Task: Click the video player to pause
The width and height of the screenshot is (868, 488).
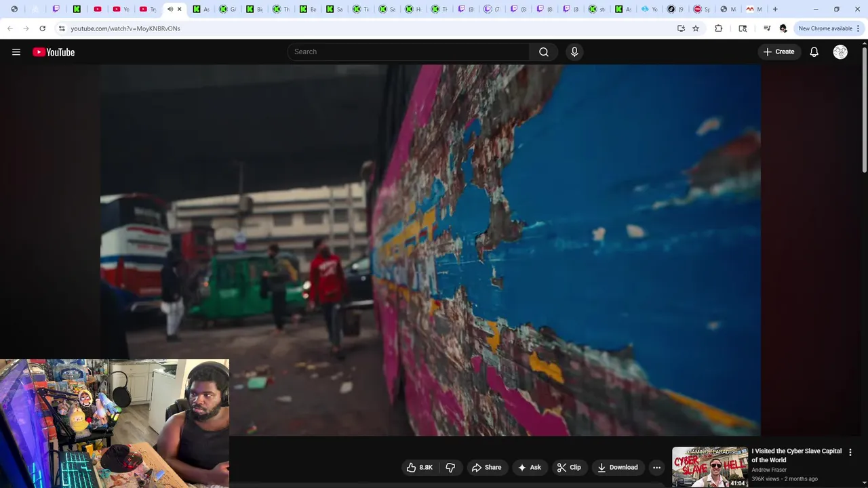Action: (x=430, y=249)
